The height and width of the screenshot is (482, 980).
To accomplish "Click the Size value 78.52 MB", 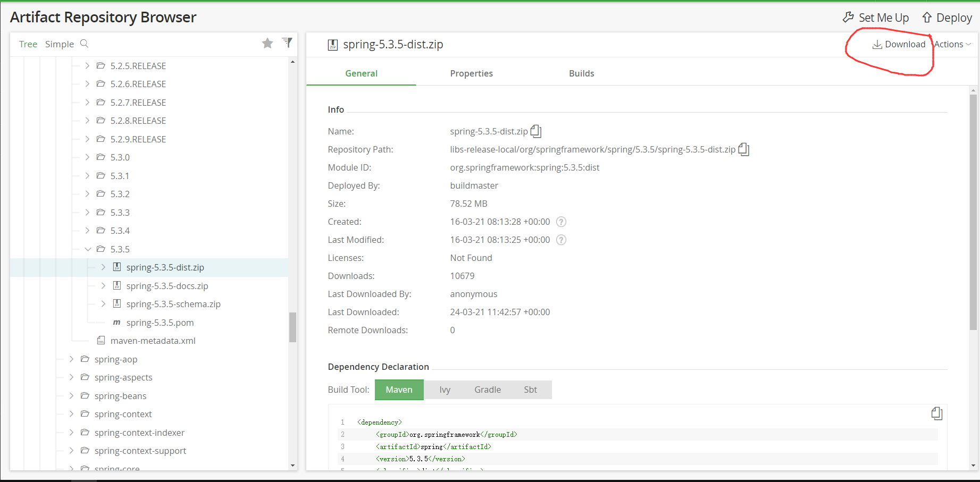I will pos(468,204).
